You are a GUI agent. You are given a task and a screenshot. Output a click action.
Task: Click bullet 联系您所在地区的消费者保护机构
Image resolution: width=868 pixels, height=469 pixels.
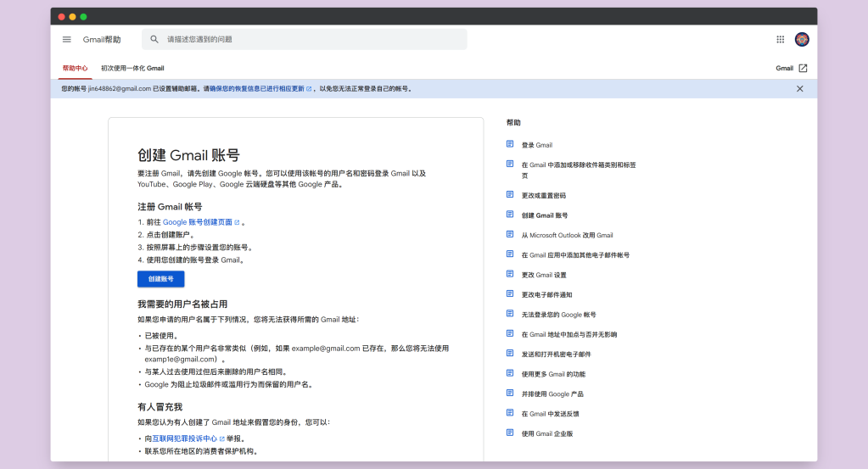201,451
